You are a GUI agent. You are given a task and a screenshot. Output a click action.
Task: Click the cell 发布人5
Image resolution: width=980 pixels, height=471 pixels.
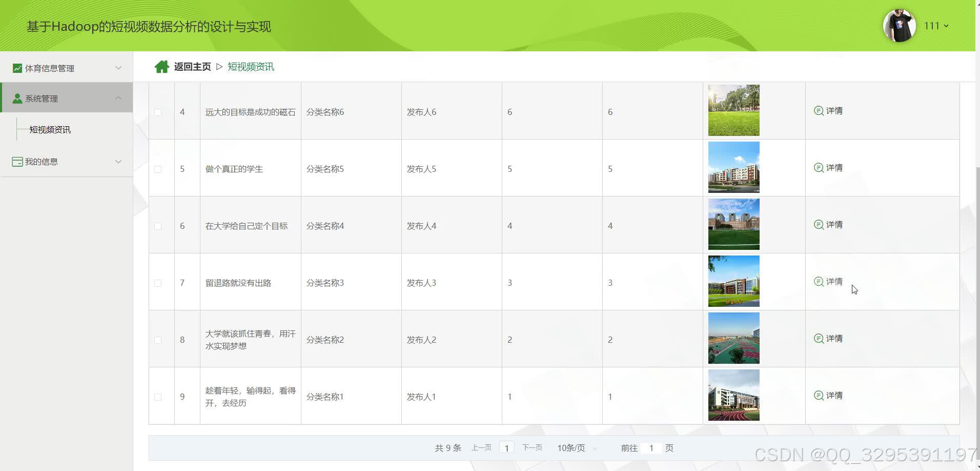point(421,169)
